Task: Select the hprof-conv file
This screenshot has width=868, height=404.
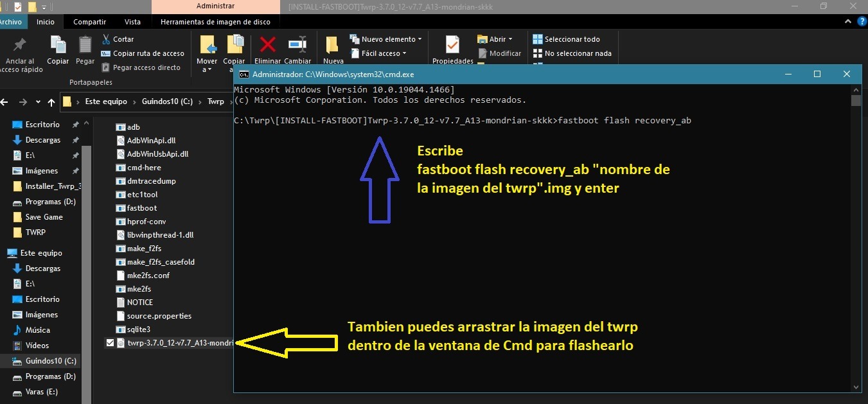Action: [x=141, y=222]
